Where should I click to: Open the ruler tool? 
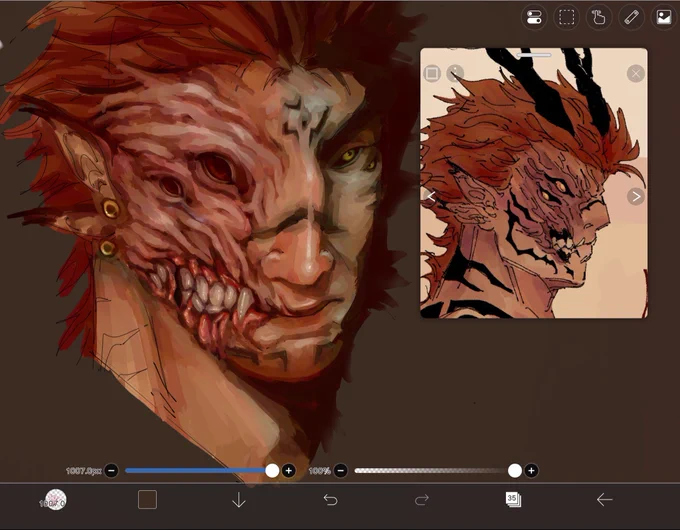click(x=631, y=17)
